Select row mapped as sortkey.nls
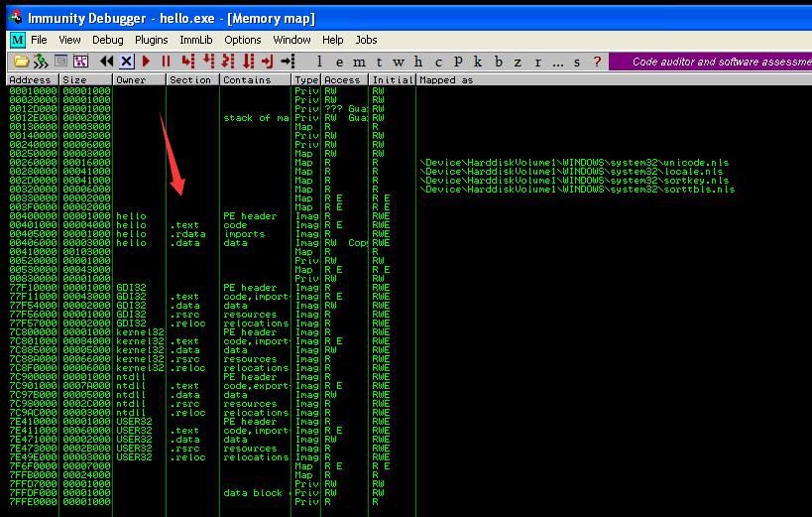 [409, 181]
